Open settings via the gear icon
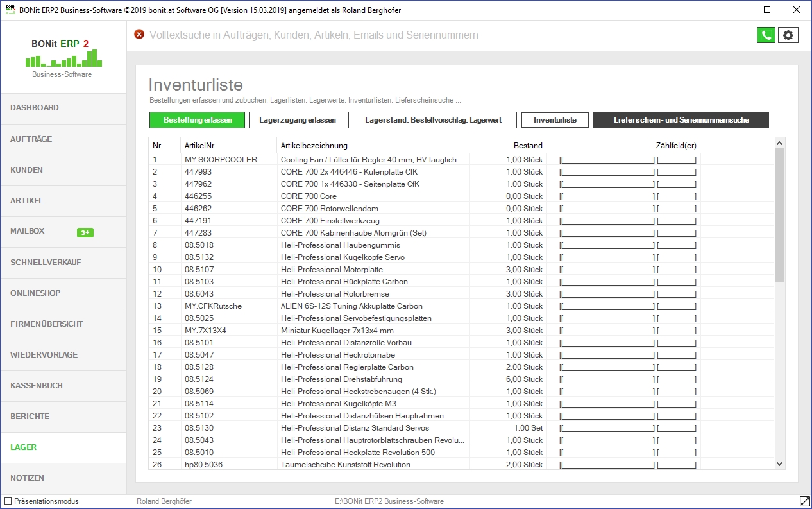This screenshot has width=812, height=509. click(788, 35)
